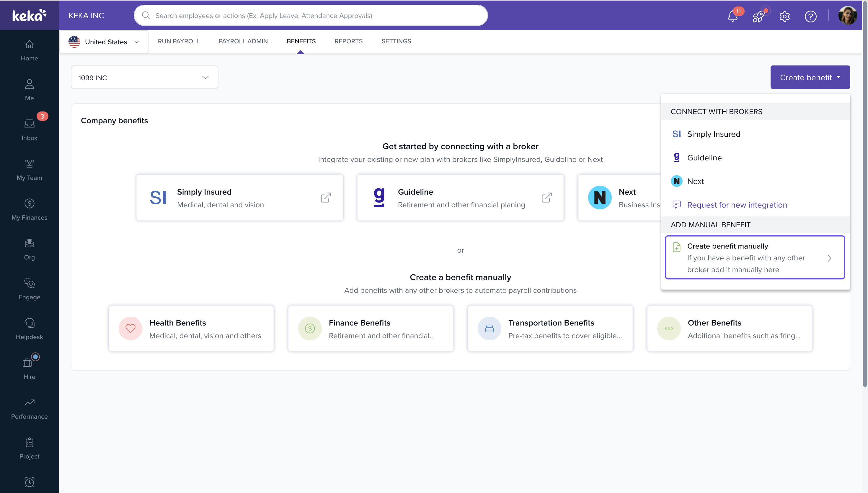Select Guideline in brokers menu
Screen dimensions: 868x493
tap(704, 157)
